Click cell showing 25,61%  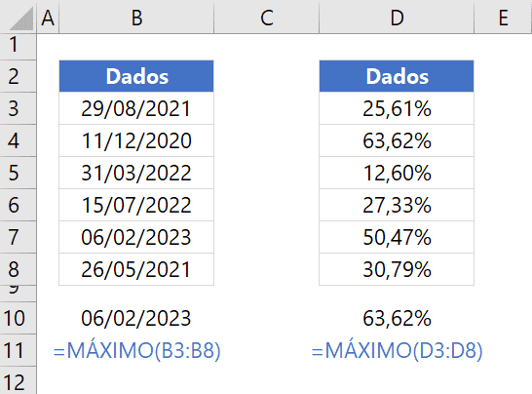(x=397, y=108)
